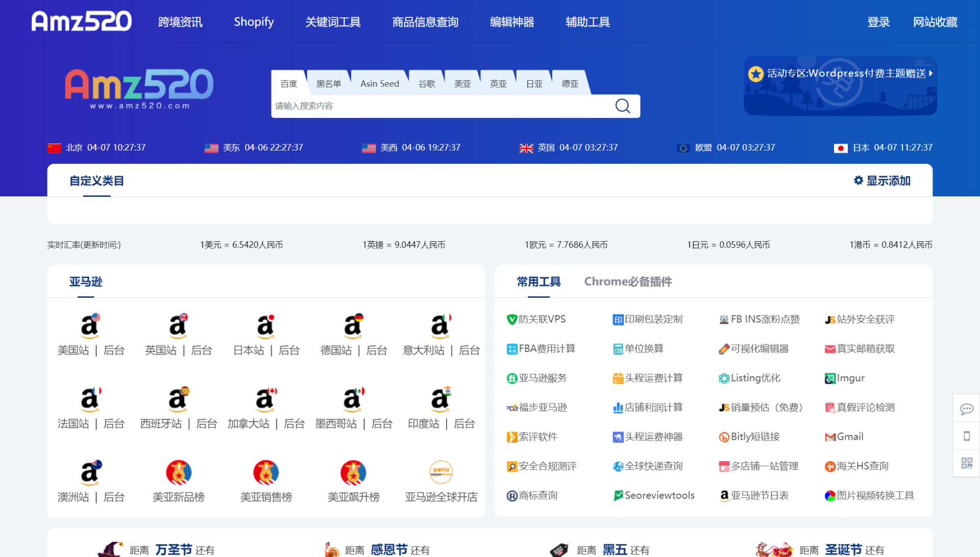Open 印刷包装定制 link
This screenshot has width=980, height=557.
click(x=647, y=319)
